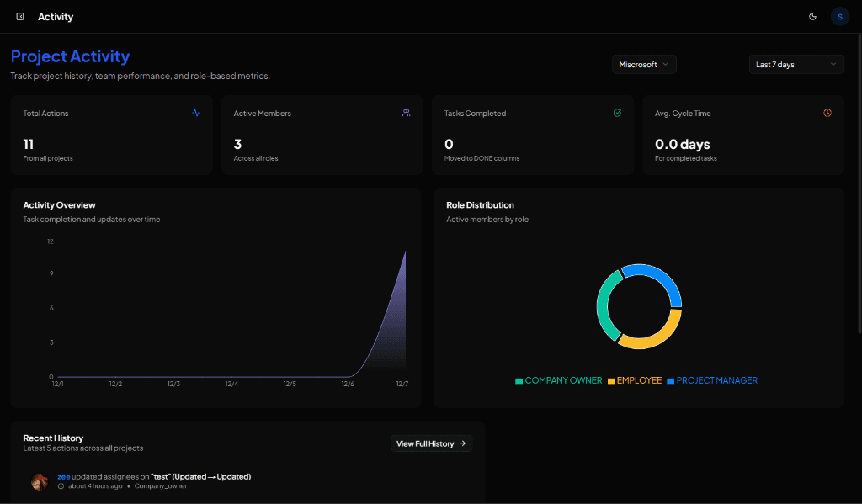Click the users icon on Active Members card
This screenshot has width=862, height=504.
[x=407, y=112]
